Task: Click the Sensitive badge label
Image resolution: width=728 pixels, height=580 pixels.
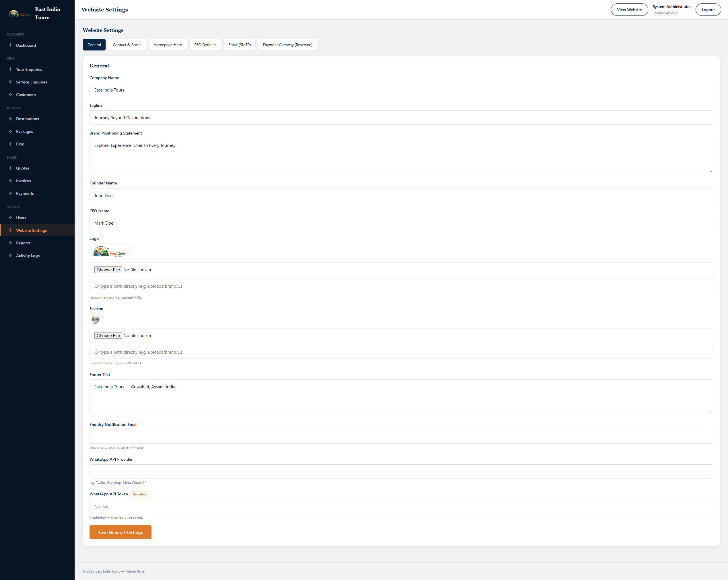Action: [x=139, y=494]
